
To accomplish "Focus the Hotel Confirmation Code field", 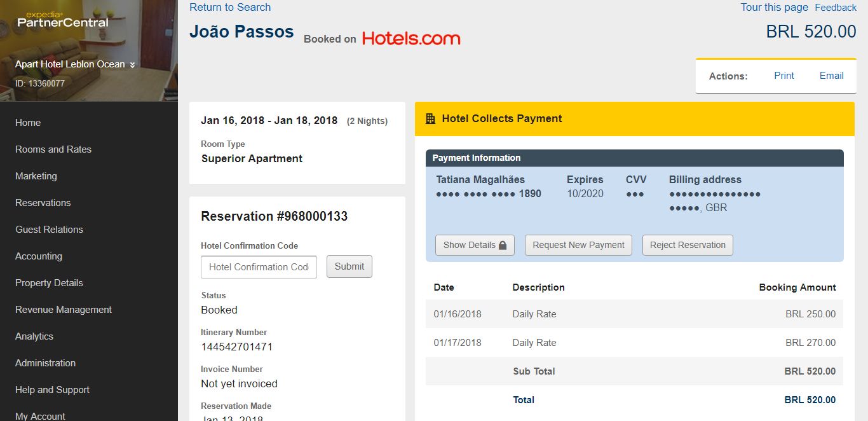I will coord(259,267).
